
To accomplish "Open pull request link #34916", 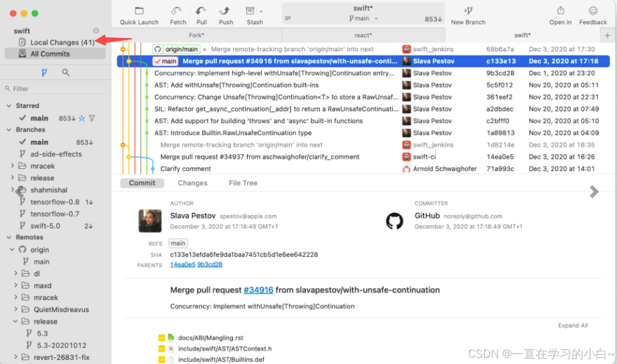I will pyautogui.click(x=258, y=290).
